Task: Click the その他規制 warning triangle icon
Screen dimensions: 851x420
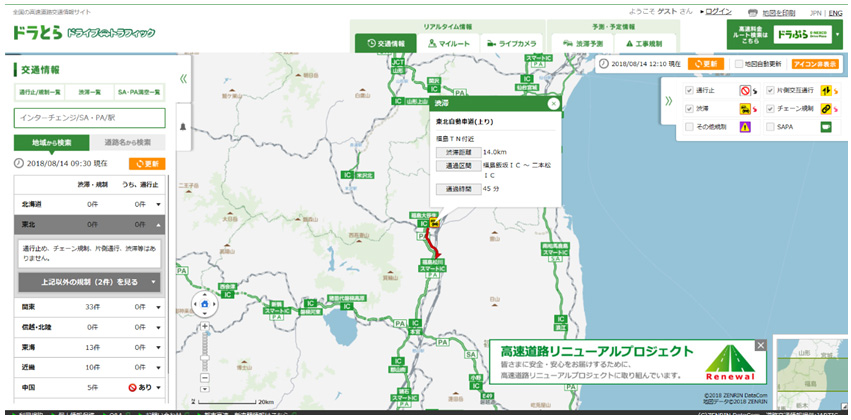Action: pyautogui.click(x=745, y=127)
